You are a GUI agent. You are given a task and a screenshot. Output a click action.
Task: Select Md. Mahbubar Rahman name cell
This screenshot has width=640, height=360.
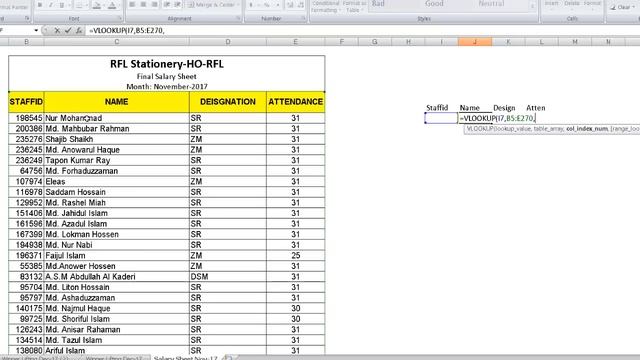(116, 129)
